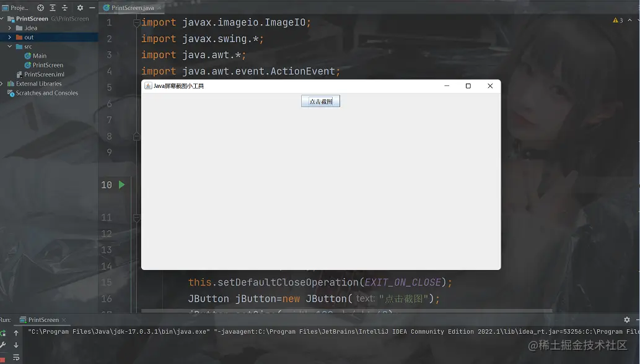Open PrintScreen class in project tree
The image size is (640, 364).
click(x=43, y=65)
